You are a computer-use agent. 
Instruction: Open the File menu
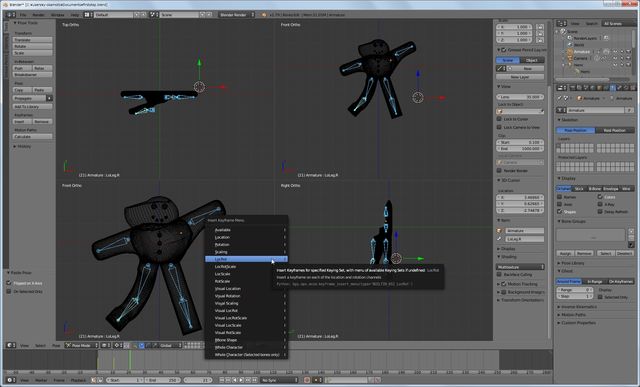23,15
